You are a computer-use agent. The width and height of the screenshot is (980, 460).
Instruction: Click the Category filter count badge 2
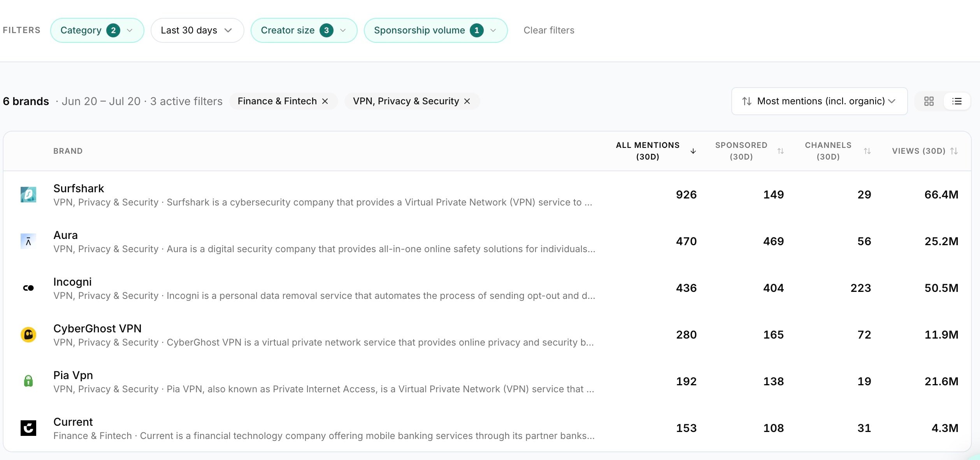113,30
